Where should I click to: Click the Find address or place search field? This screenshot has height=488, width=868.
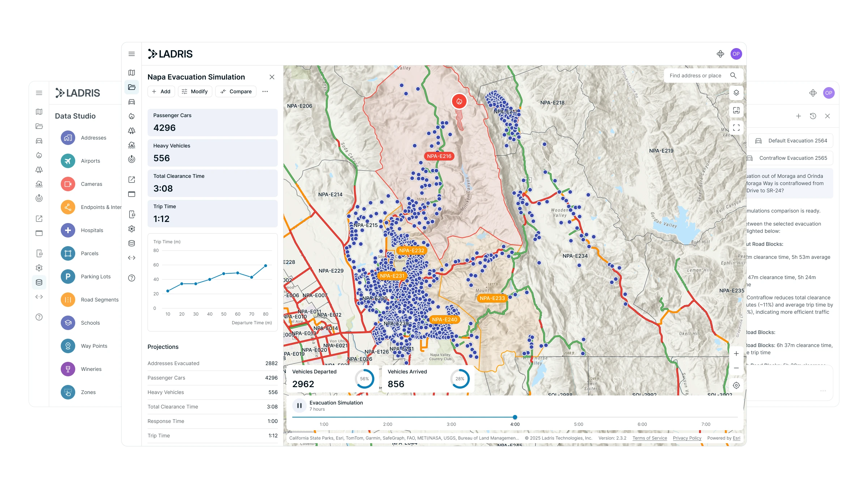coord(700,75)
